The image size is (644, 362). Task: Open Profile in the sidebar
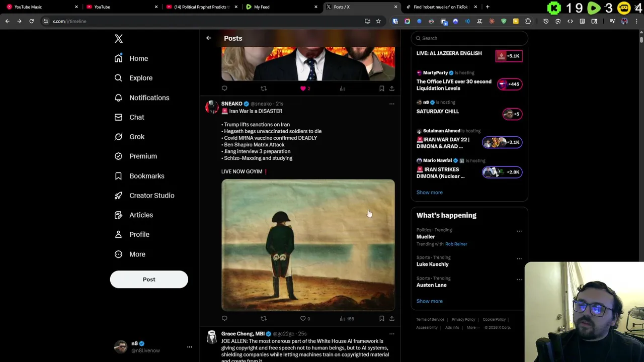(132, 234)
